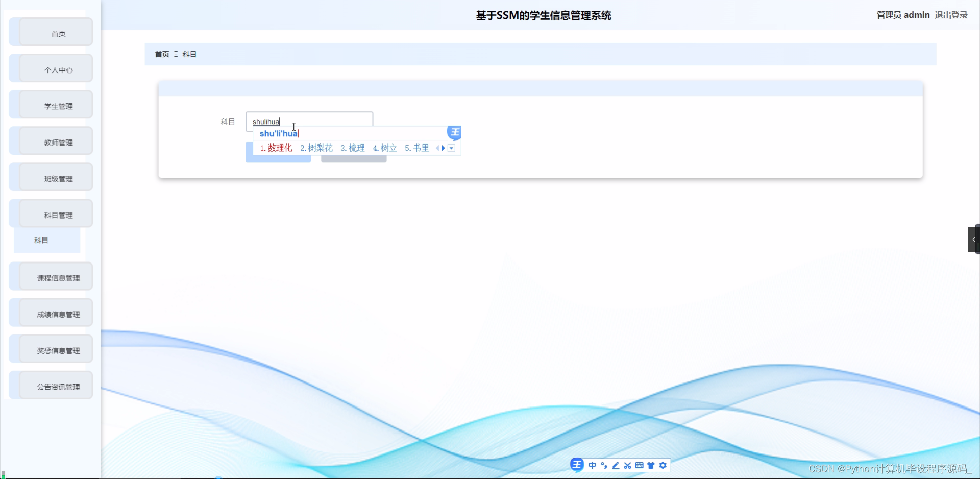Toggle punctuation mode on the IME toolbar
The width and height of the screenshot is (980, 479).
click(x=604, y=465)
